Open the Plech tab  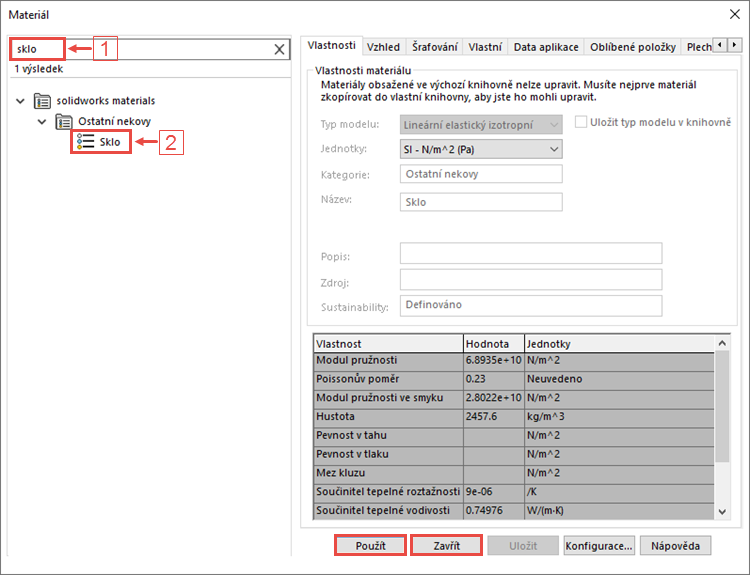coord(698,47)
